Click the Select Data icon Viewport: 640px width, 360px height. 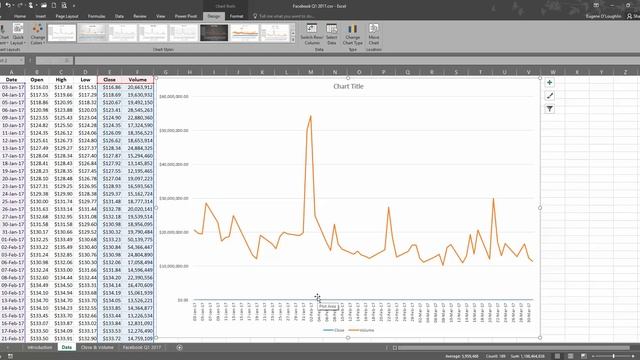pos(331,34)
